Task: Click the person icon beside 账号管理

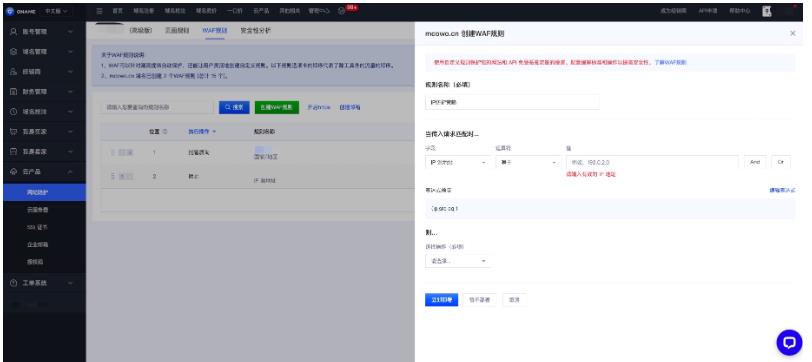Action: [x=14, y=32]
